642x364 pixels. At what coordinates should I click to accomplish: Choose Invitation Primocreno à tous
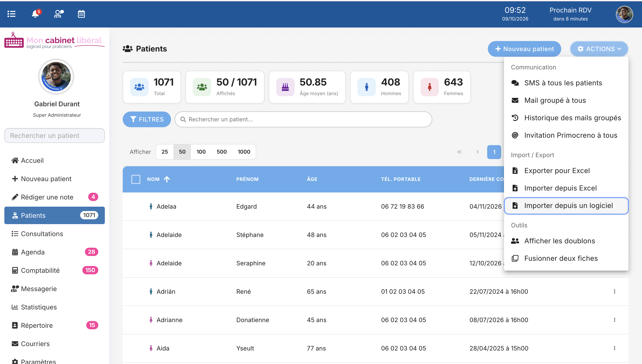coord(566,135)
